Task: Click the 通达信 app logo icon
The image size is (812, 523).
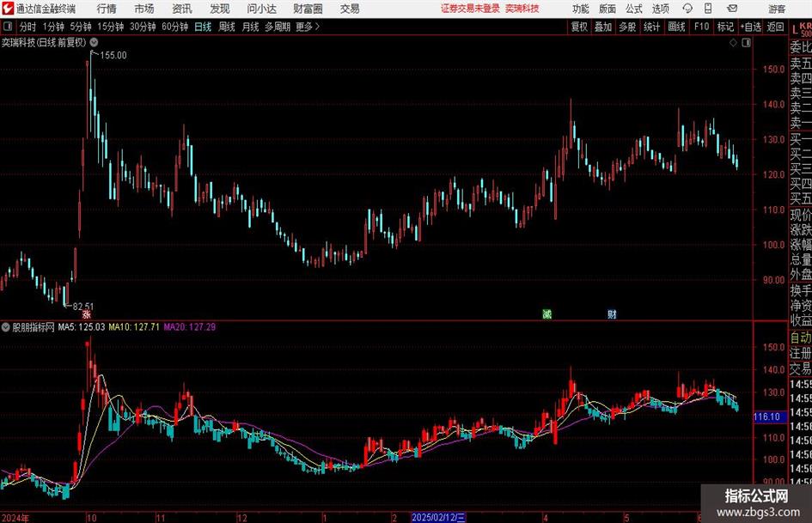Action: (x=7, y=9)
